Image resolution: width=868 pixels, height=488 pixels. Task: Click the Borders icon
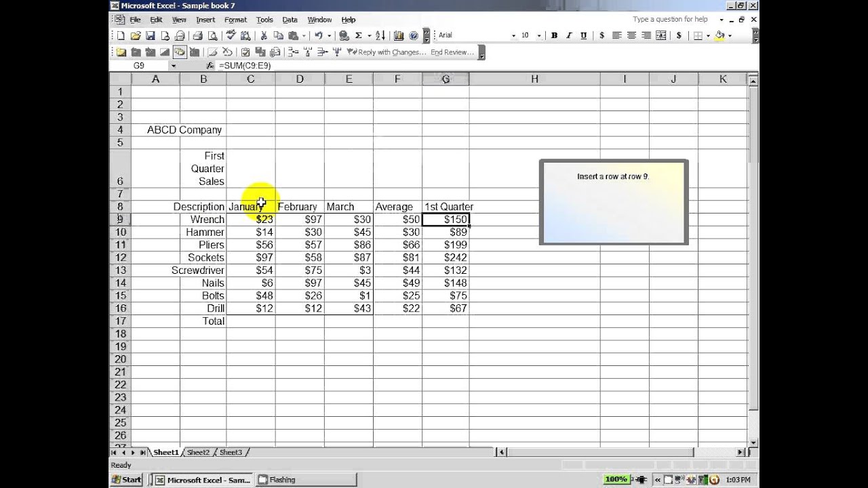click(698, 35)
